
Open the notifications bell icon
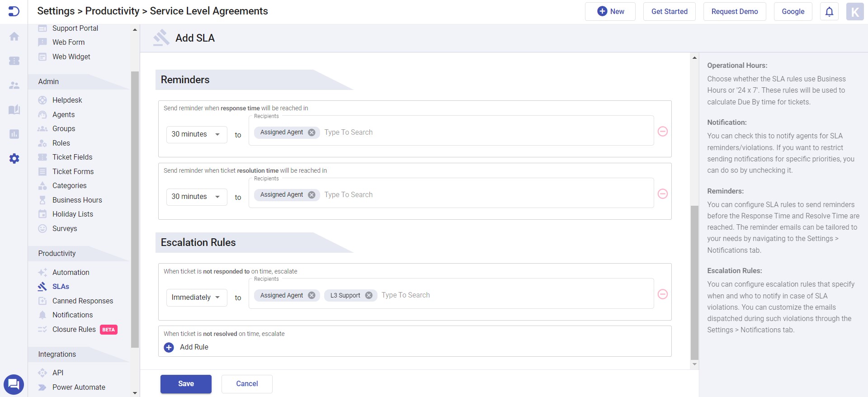point(829,12)
